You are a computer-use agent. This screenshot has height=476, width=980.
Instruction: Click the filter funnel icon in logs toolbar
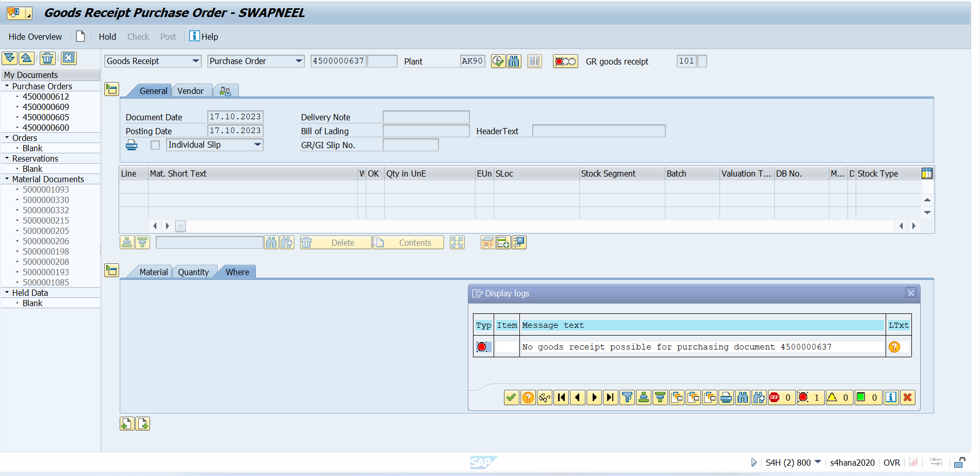tap(627, 398)
